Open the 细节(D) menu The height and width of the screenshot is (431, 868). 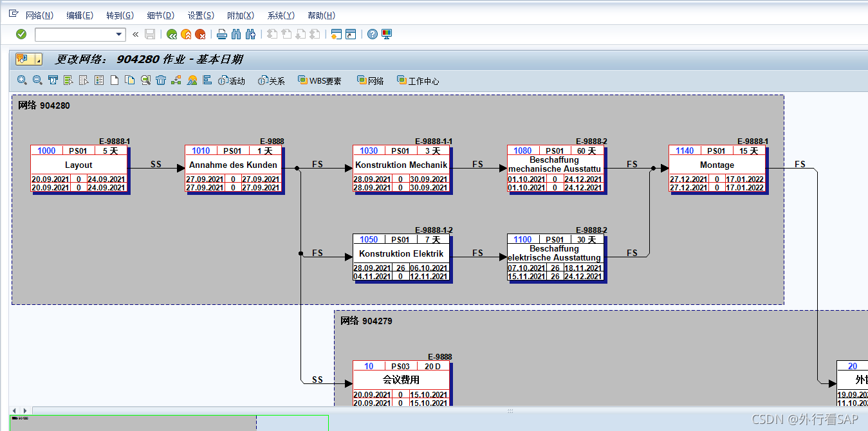(160, 15)
